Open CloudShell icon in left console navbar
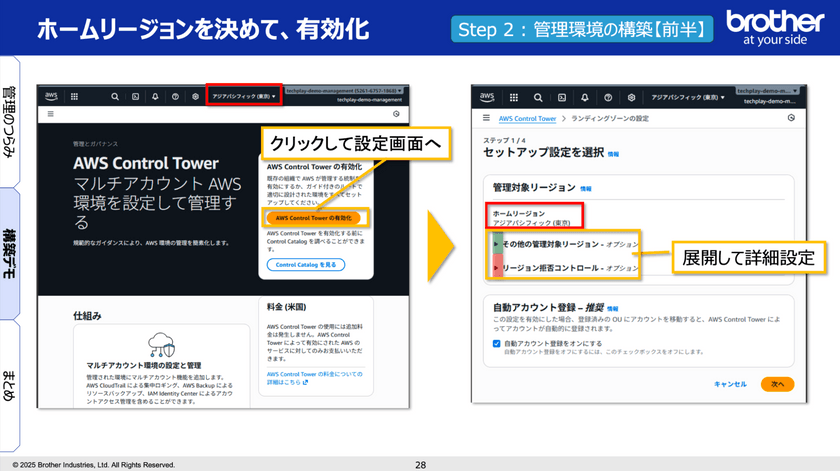840x471 pixels. [x=136, y=96]
